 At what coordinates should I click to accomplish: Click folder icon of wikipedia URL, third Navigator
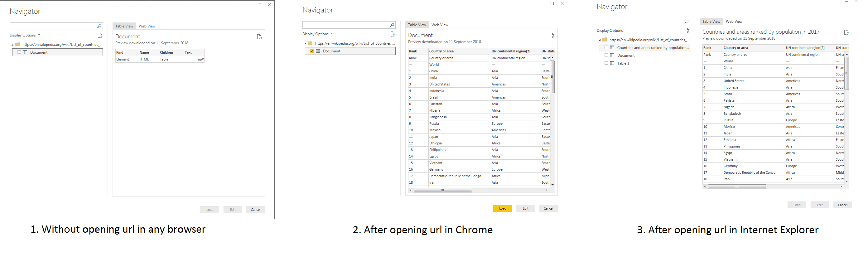coord(605,40)
